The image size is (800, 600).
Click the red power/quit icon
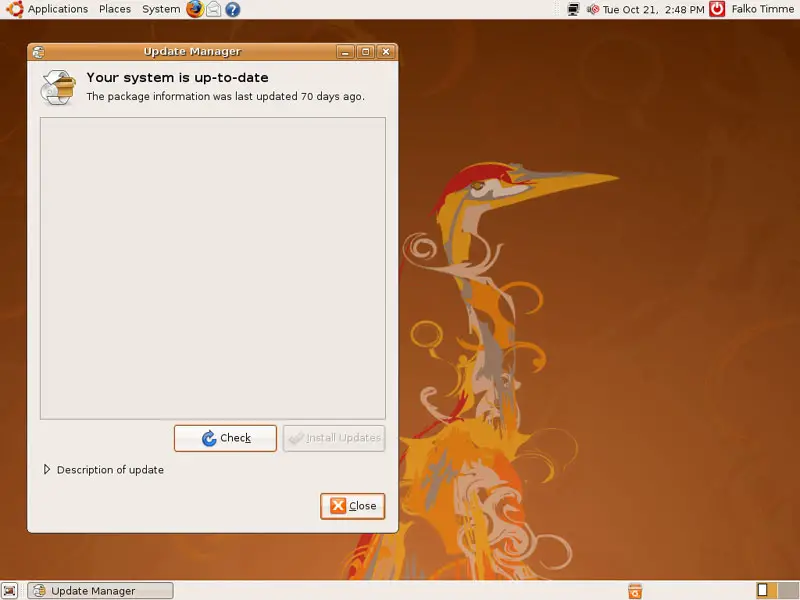pyautogui.click(x=717, y=9)
